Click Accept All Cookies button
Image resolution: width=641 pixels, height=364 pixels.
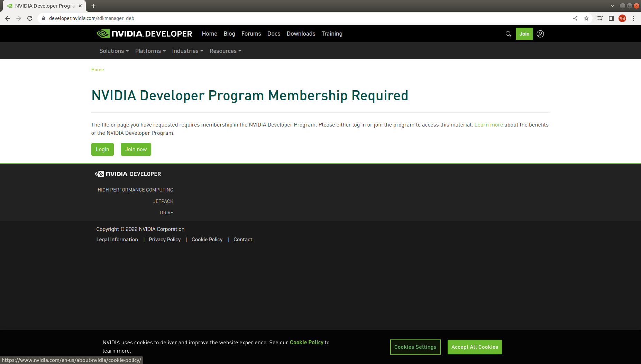475,347
